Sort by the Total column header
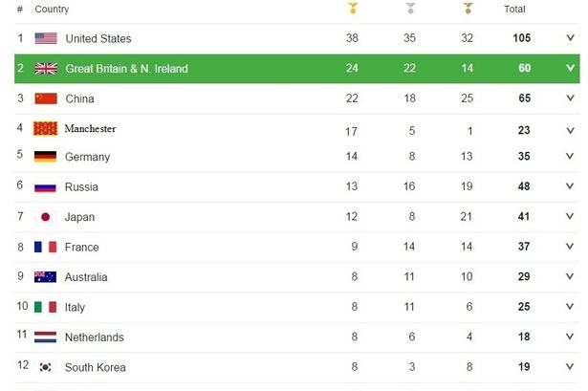The image size is (588, 391). (514, 10)
